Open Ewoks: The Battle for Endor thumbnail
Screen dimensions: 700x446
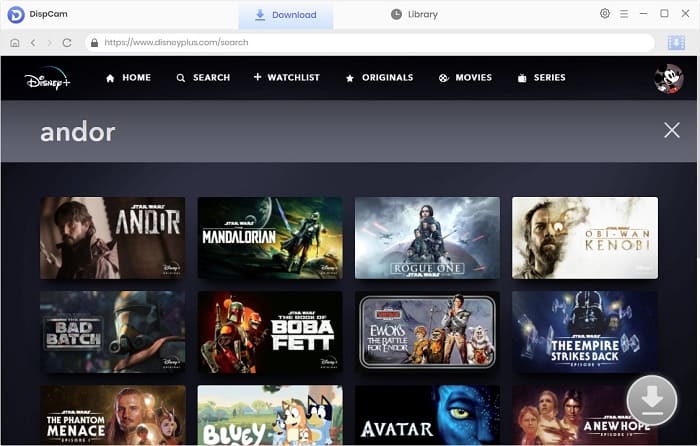point(427,332)
